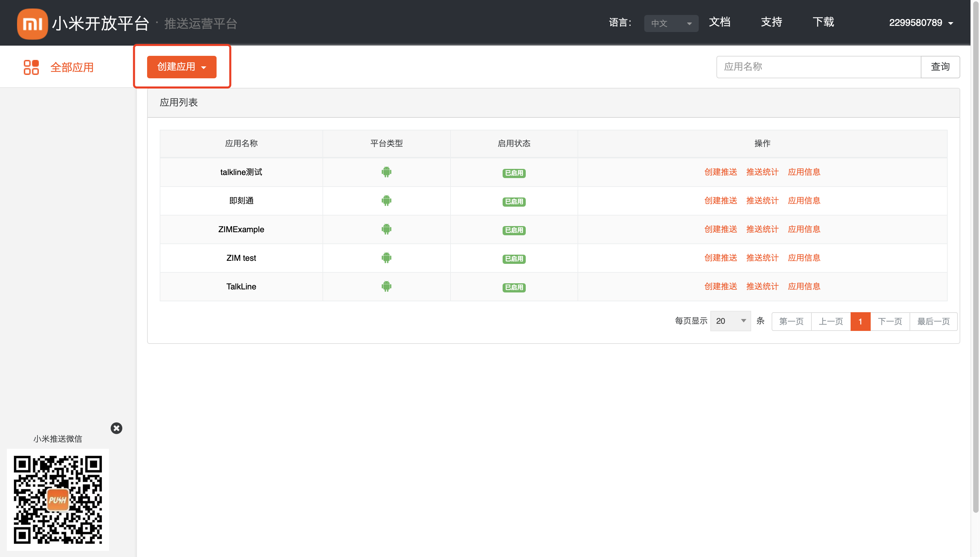Viewport: 980px width, 557px height.
Task: Click the 应用列表 panel heading
Action: click(x=179, y=102)
